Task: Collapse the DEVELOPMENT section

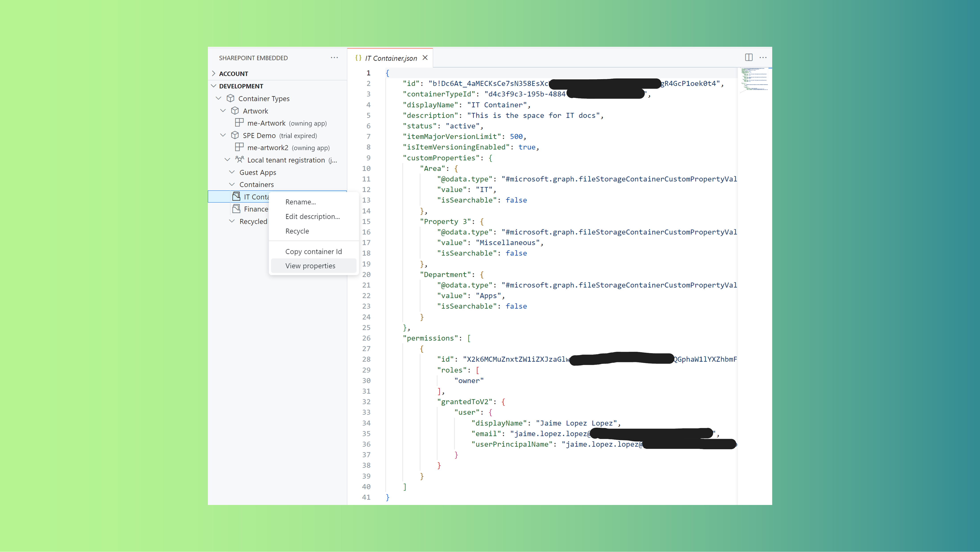Action: 214,86
